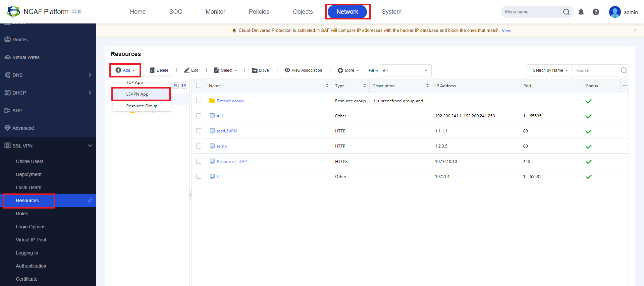Open the Add dropdown button
This screenshot has height=286, width=644.
pos(125,70)
